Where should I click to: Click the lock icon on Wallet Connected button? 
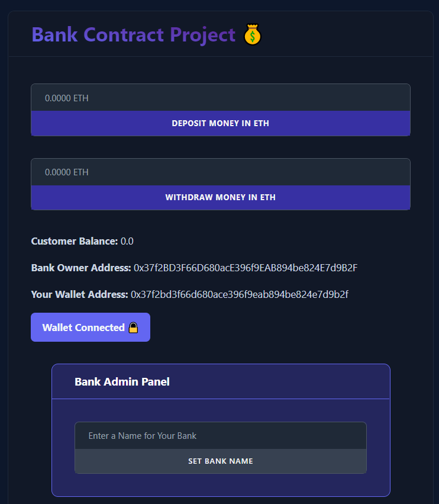point(132,327)
